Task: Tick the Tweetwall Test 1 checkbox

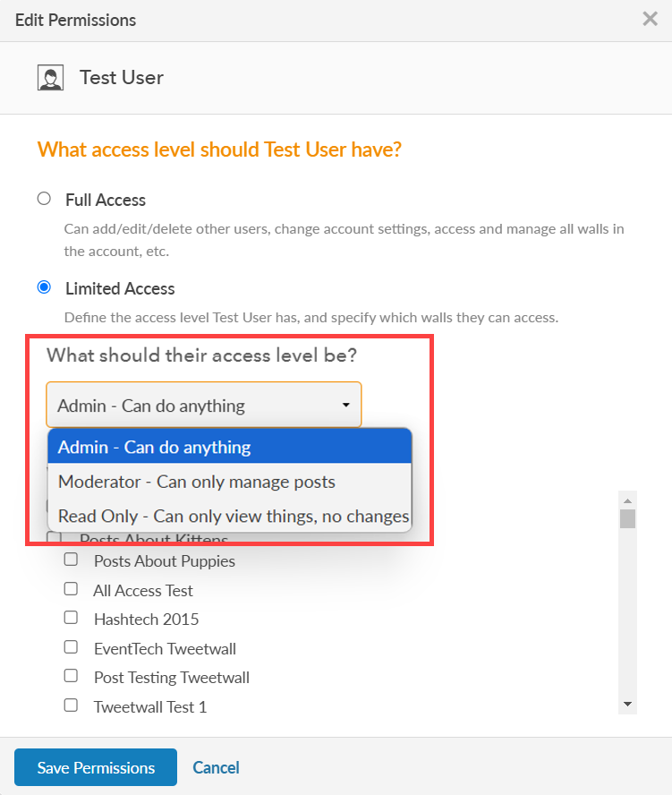Action: pyautogui.click(x=71, y=705)
